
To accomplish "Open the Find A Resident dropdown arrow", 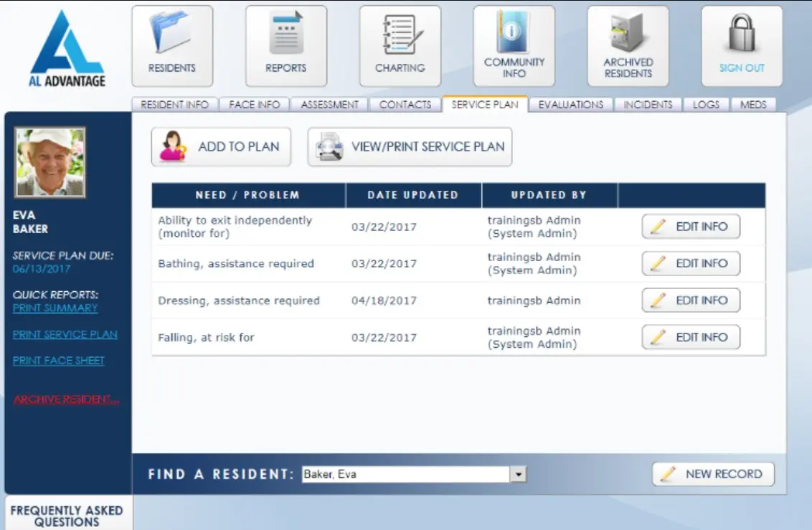I will point(518,473).
